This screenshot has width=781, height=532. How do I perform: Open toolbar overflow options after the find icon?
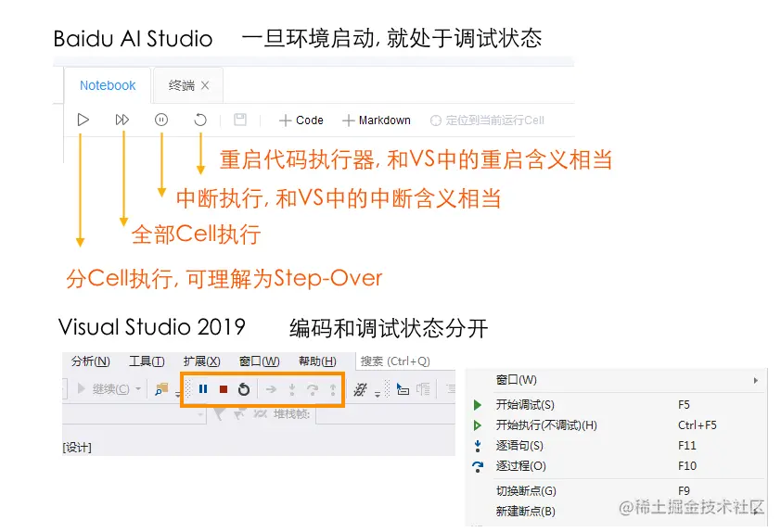177,394
